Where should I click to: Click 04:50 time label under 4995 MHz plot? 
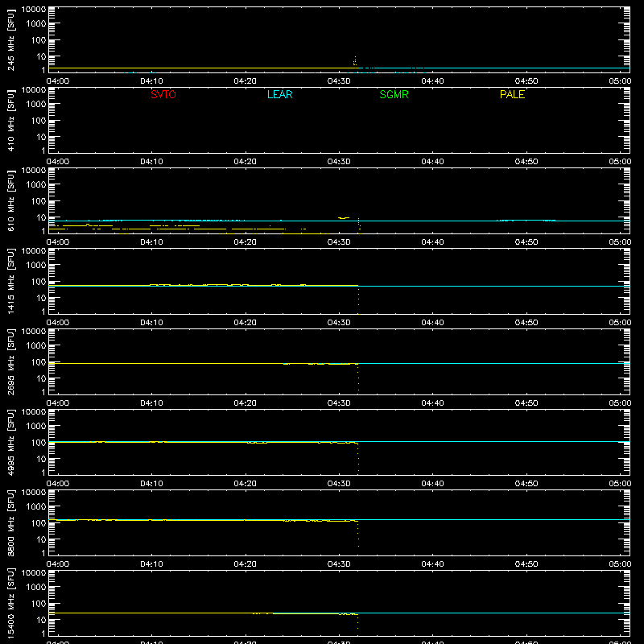[x=526, y=484]
